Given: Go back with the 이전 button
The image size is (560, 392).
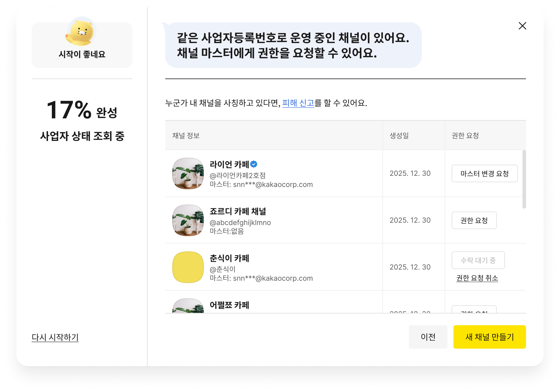Looking at the screenshot, I should coord(428,337).
